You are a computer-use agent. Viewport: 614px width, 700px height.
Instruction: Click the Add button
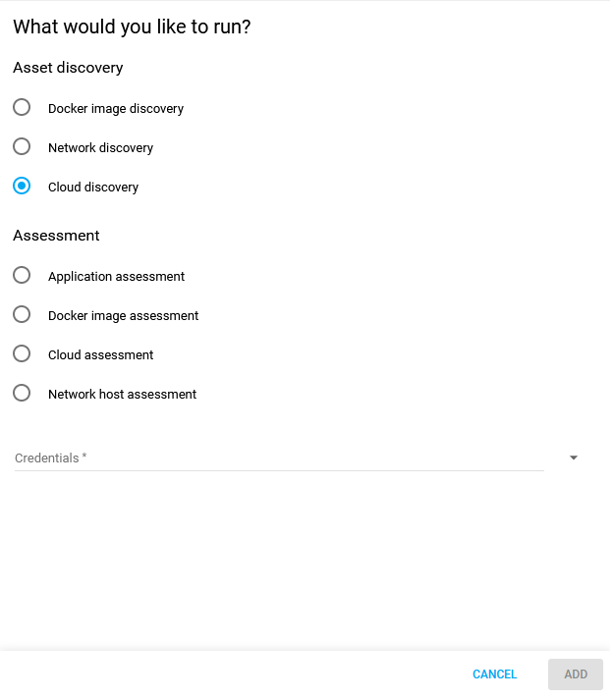(575, 674)
